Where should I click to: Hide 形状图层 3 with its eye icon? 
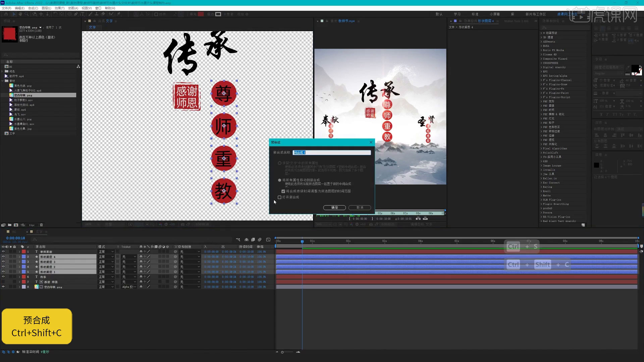(3, 262)
